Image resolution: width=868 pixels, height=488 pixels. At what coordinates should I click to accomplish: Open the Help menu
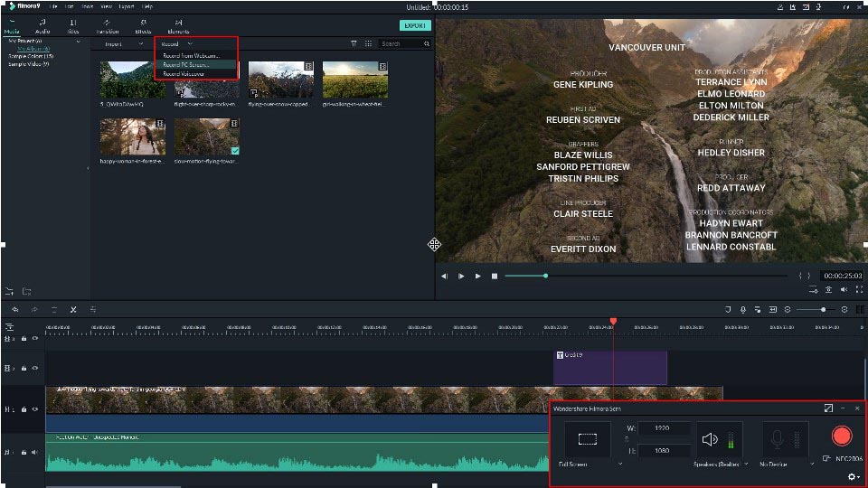[147, 6]
